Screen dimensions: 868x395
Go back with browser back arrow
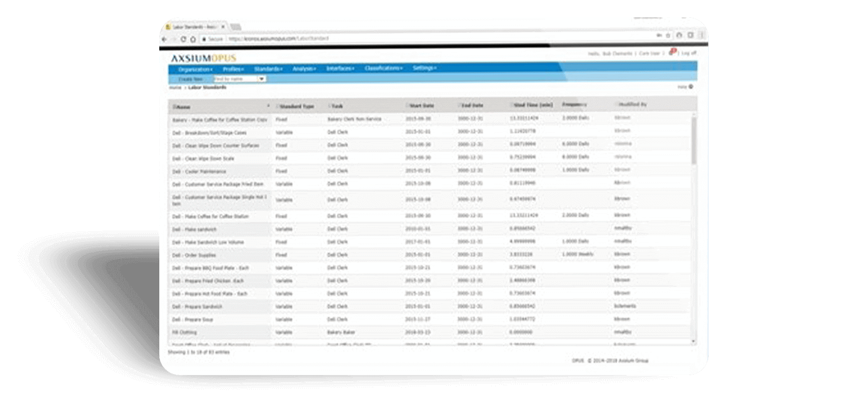(x=164, y=39)
